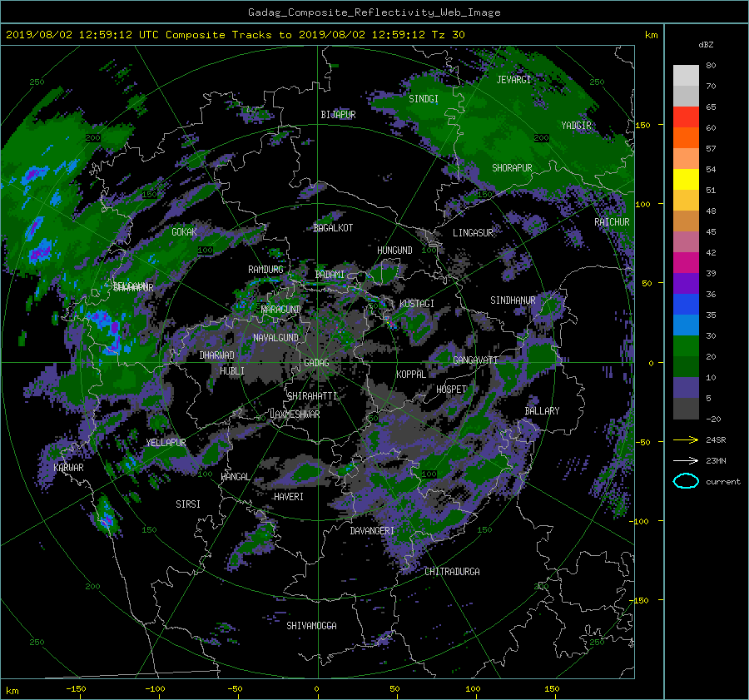Screen dimensions: 749x700
Task: Click the NARAGUND city label
Action: coord(281,310)
